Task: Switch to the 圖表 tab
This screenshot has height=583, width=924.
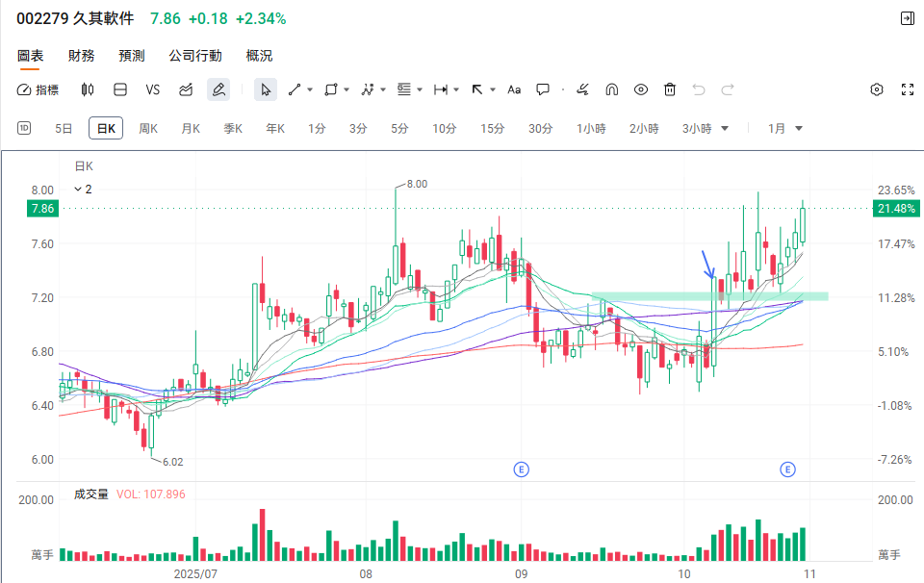Action: 30,56
